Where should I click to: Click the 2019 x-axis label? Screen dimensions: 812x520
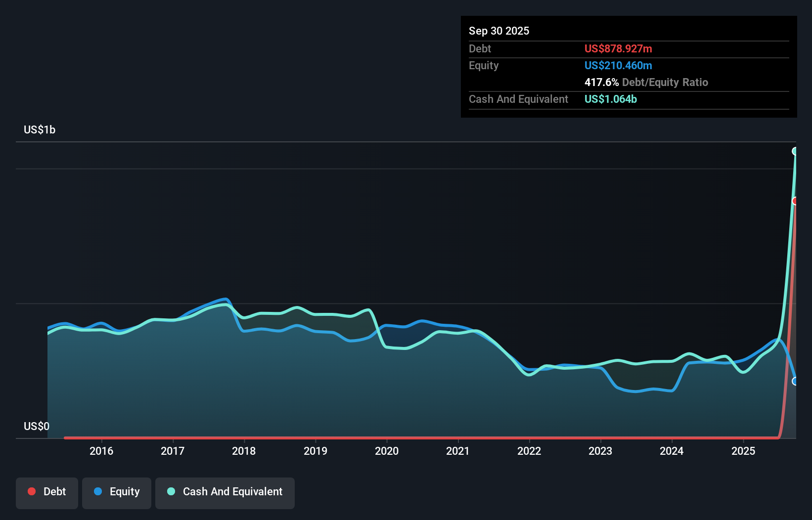coord(316,451)
